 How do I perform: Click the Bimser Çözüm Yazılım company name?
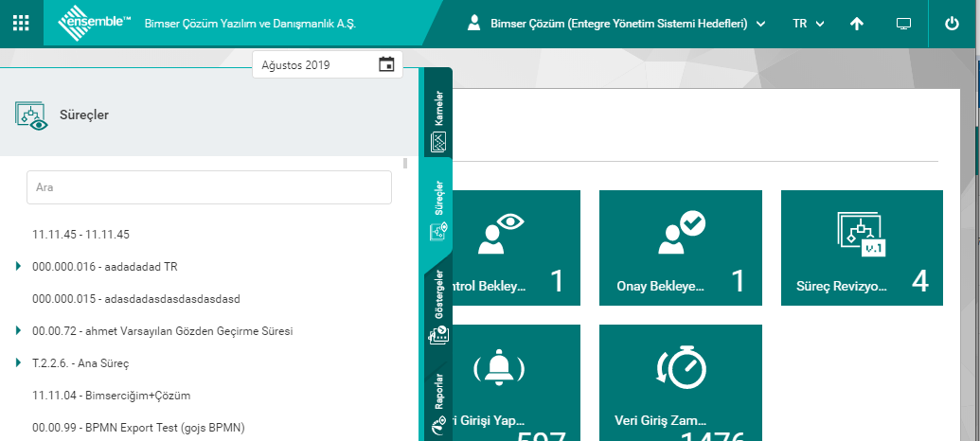(251, 25)
